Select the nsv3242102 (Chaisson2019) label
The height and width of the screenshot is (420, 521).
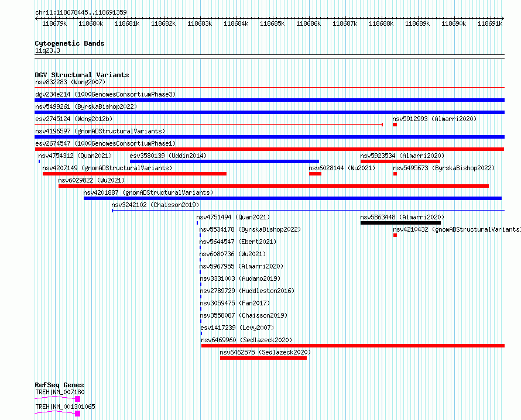point(155,205)
